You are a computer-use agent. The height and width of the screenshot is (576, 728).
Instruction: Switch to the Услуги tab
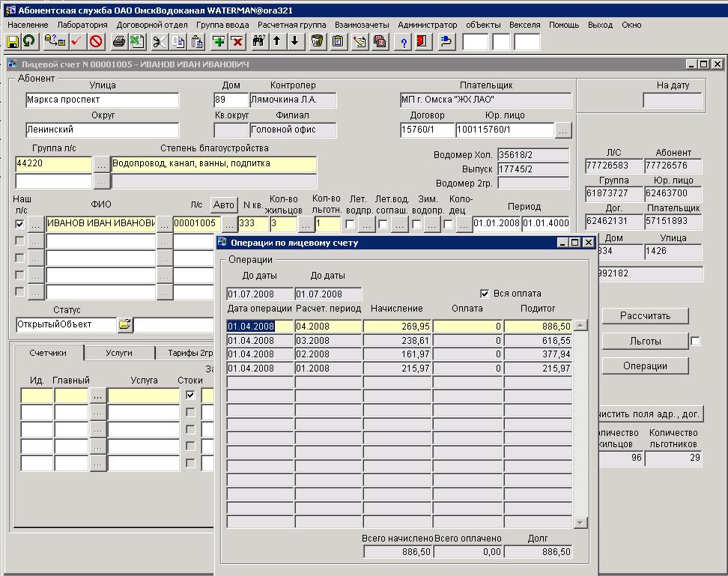coord(119,353)
